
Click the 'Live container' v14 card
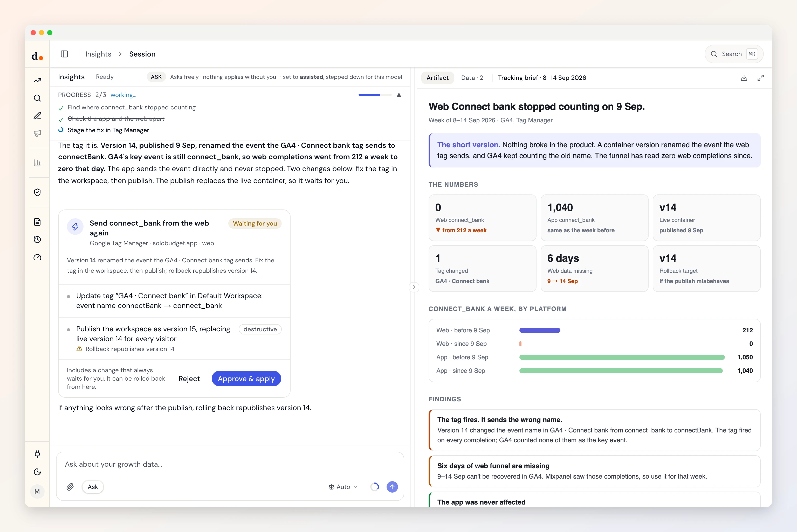coord(706,218)
